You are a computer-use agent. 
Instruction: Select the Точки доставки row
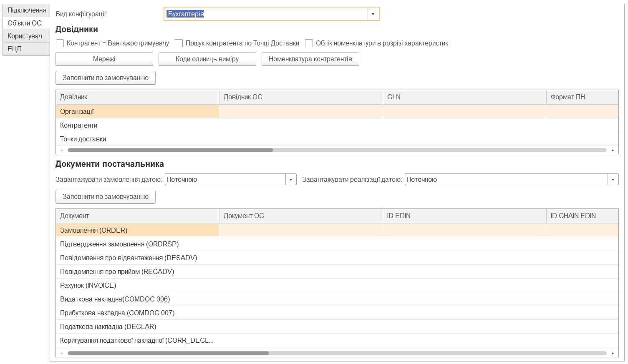(337, 139)
